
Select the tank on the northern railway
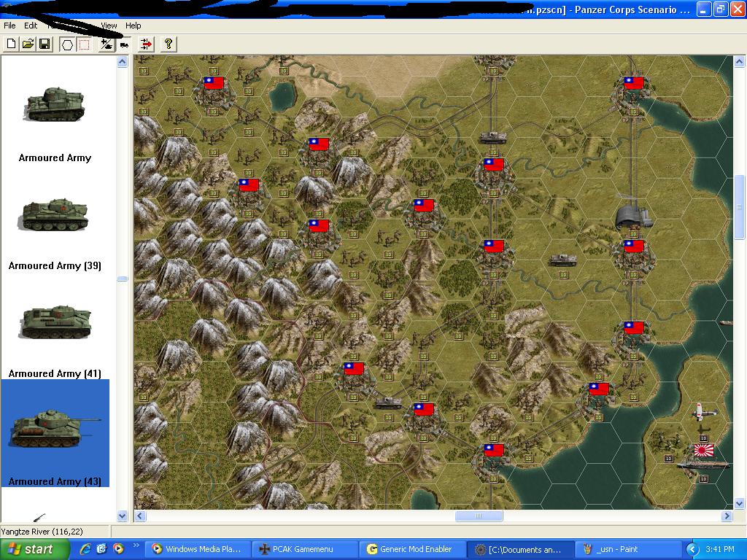[x=493, y=138]
